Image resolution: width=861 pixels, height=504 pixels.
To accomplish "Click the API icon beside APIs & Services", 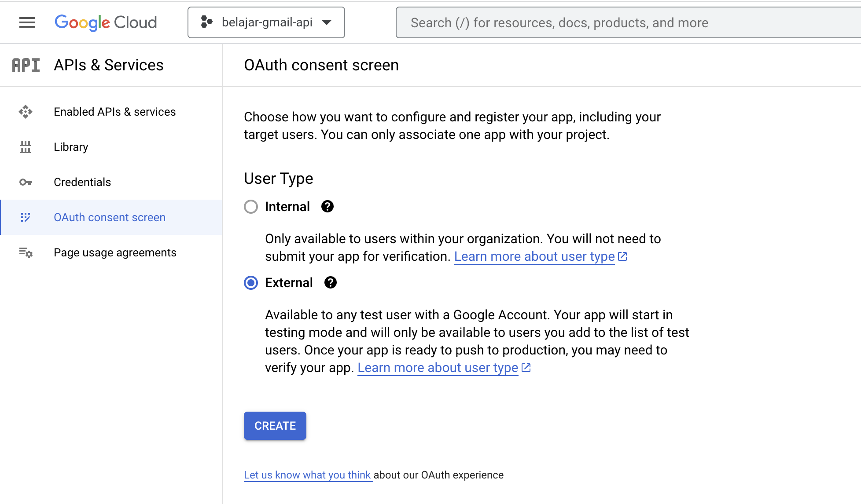I will (26, 65).
